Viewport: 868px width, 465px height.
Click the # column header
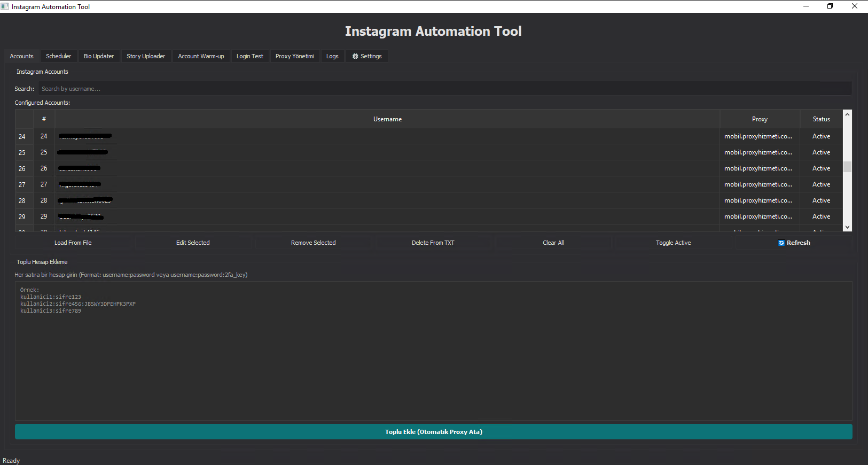[x=44, y=119]
